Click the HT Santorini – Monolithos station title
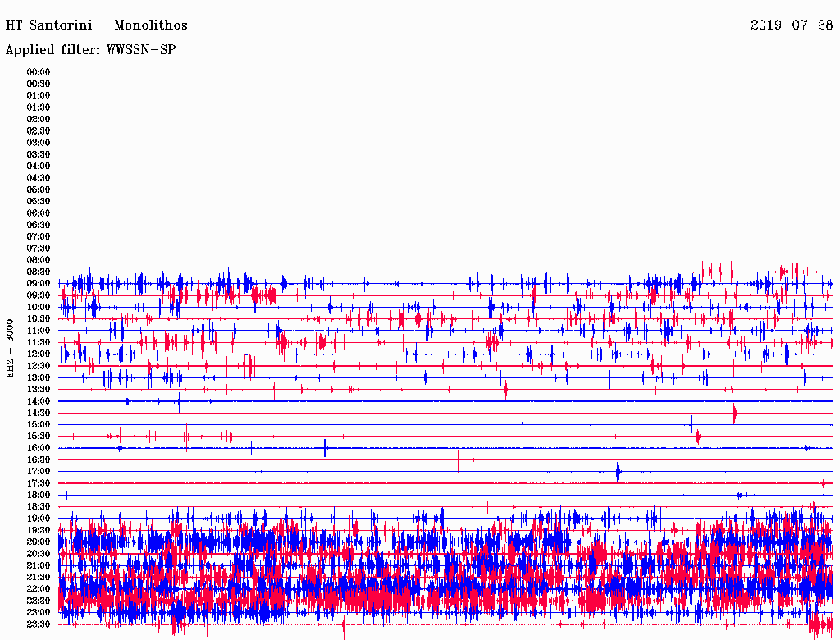 click(x=97, y=25)
